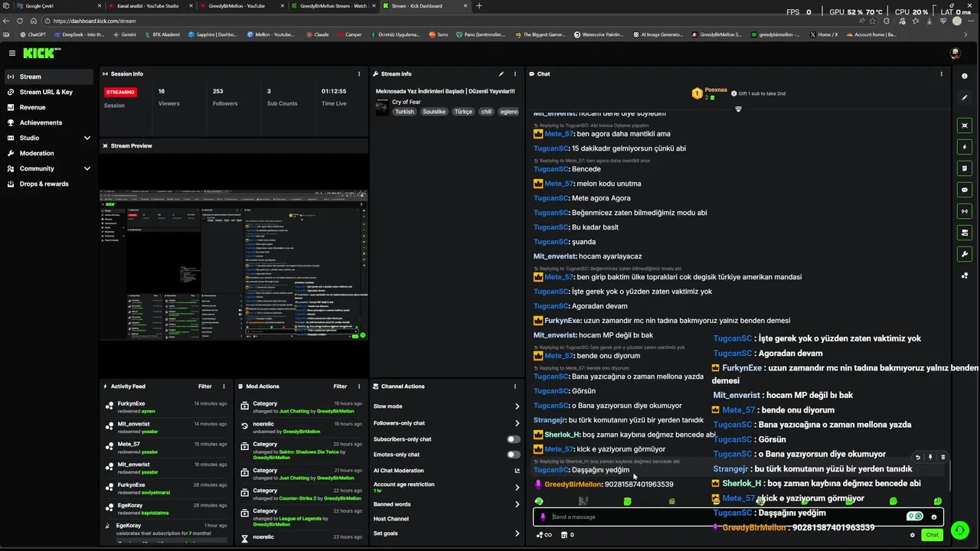Viewport: 980px width, 551px height.
Task: Reply to the hovered chat message
Action: point(918,457)
